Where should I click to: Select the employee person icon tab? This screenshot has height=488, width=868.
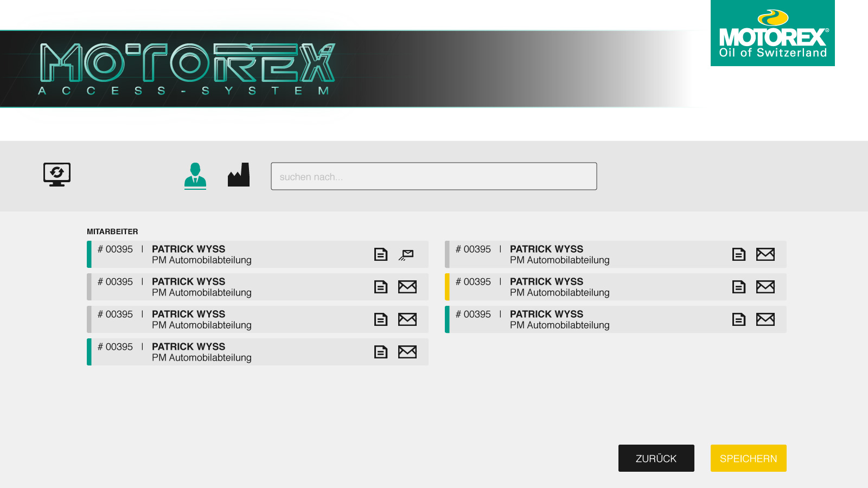pyautogui.click(x=195, y=175)
